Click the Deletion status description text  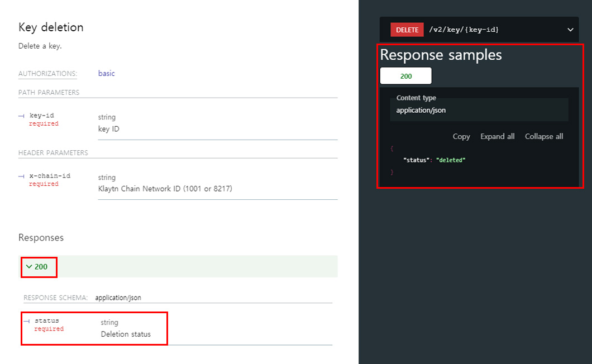click(x=126, y=334)
